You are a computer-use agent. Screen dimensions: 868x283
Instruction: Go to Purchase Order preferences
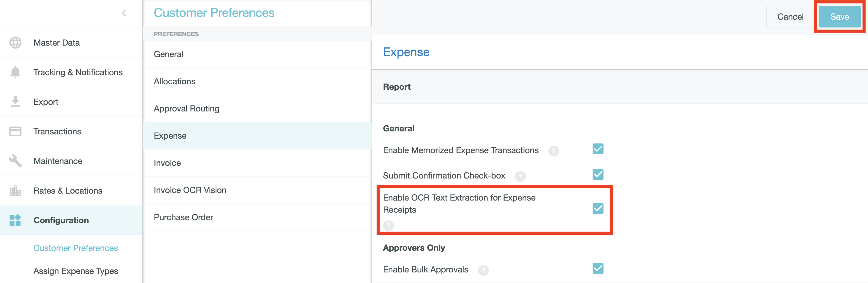(x=183, y=217)
